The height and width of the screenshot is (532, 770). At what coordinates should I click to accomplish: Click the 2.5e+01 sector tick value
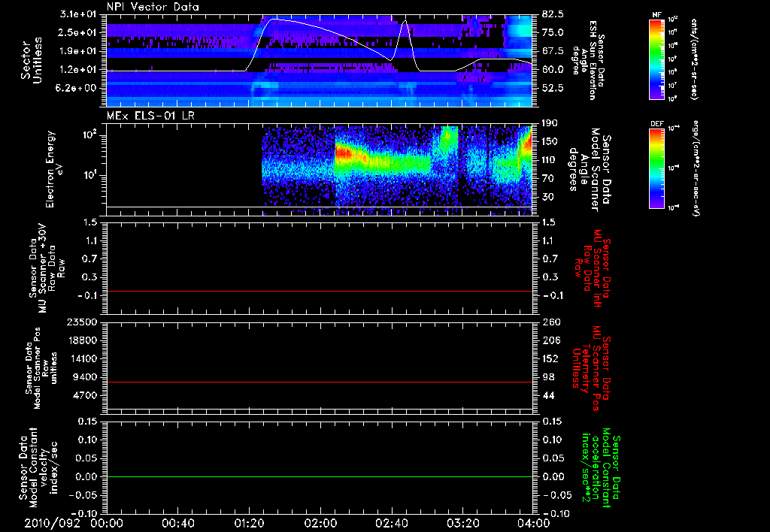(x=78, y=32)
